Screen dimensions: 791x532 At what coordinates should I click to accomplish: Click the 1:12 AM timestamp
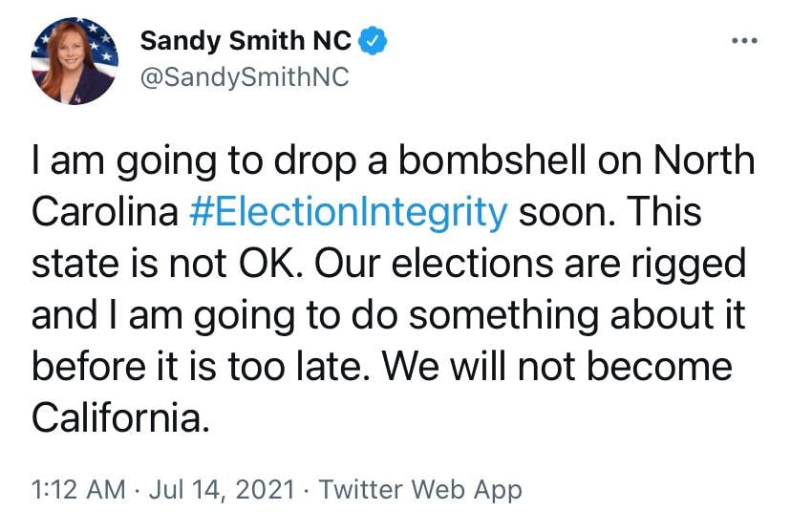pyautogui.click(x=78, y=490)
